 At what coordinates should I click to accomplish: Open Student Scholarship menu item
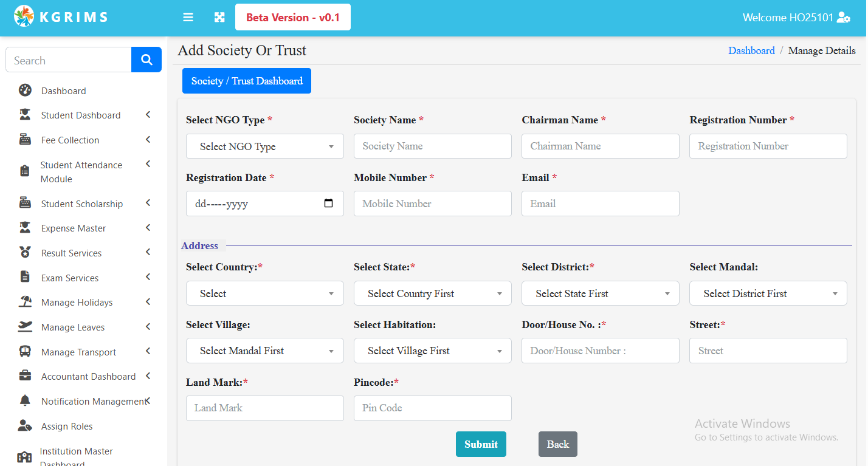[x=82, y=204]
